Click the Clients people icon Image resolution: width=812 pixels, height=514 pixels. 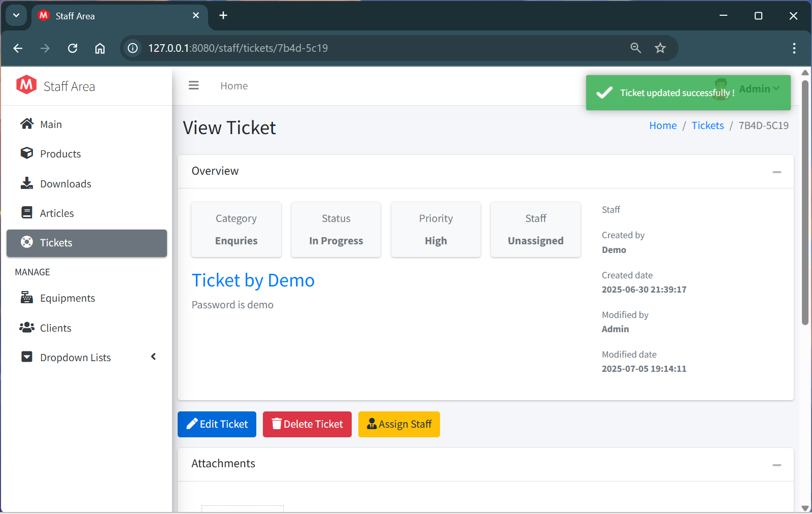[x=27, y=328]
